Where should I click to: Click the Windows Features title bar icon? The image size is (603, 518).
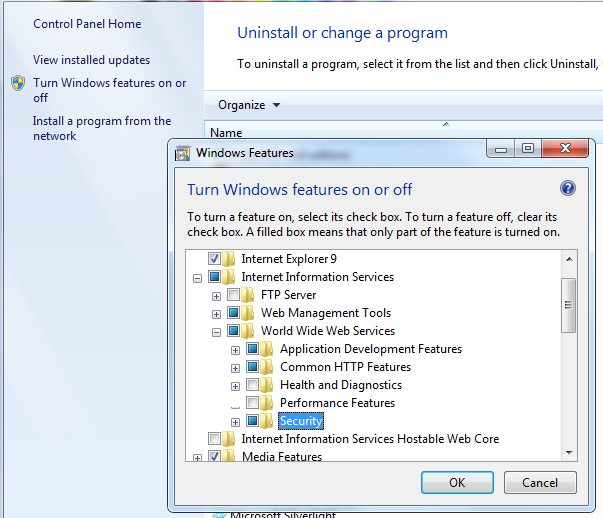tap(182, 153)
